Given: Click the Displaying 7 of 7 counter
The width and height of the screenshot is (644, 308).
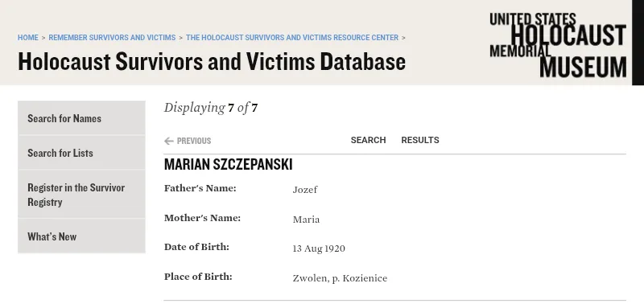Looking at the screenshot, I should [211, 108].
